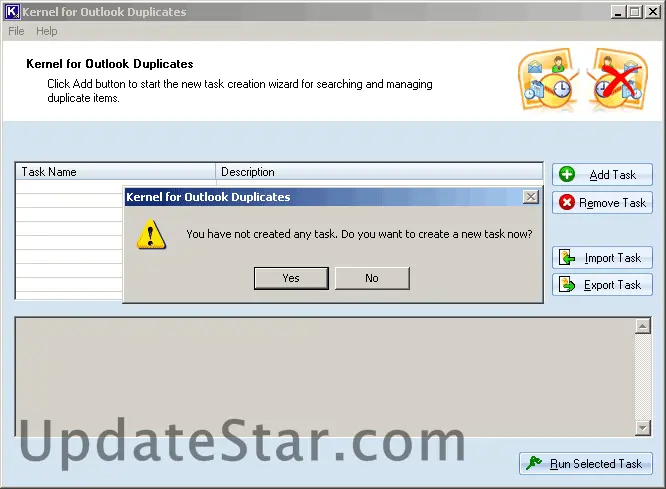
Task: Open the Help menu
Action: 47,31
